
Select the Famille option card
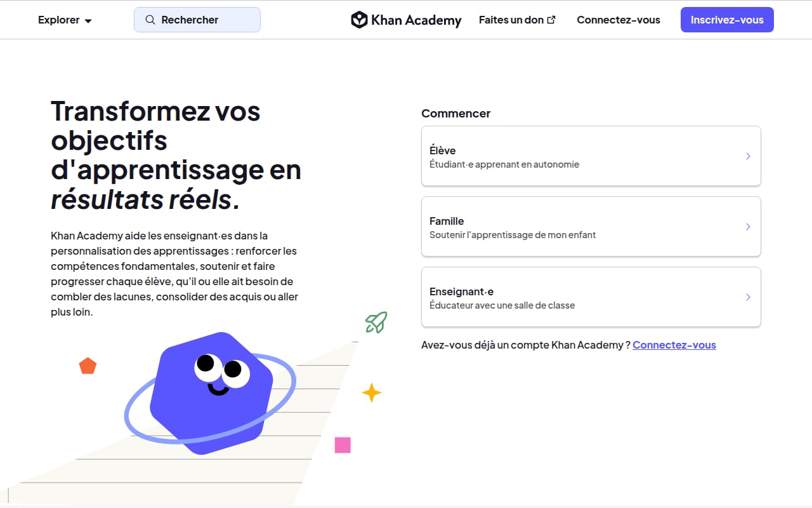click(591, 227)
